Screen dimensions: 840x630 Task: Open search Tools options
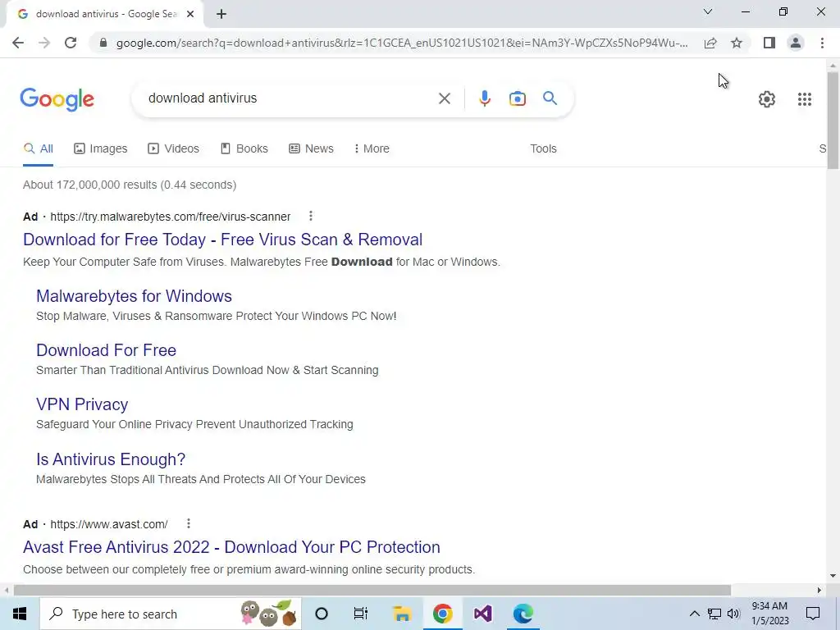[543, 148]
